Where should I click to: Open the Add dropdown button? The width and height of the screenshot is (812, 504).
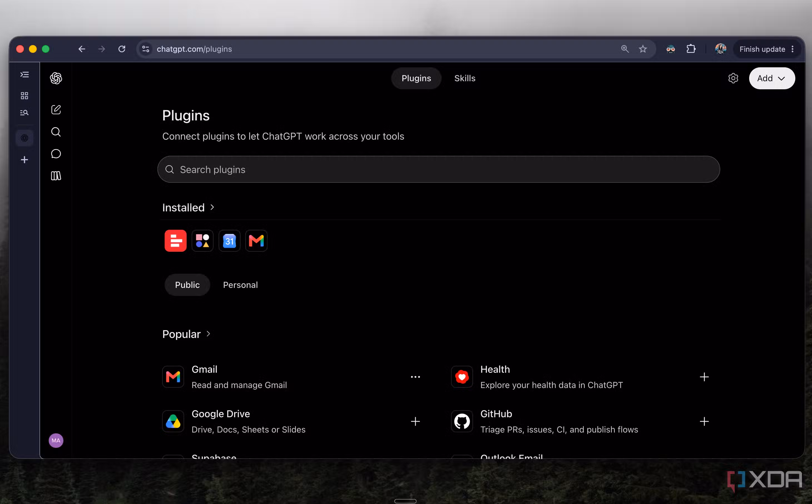772,78
